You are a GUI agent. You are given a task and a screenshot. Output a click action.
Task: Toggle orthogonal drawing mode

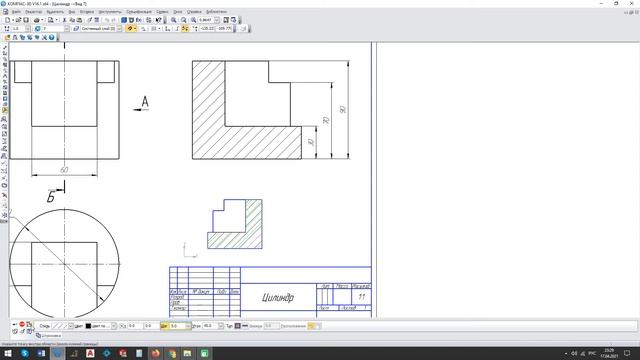point(177,29)
